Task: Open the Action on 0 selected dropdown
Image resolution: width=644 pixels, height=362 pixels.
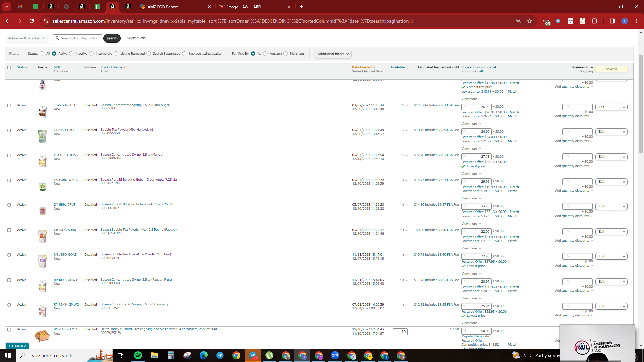Action: click(26, 38)
